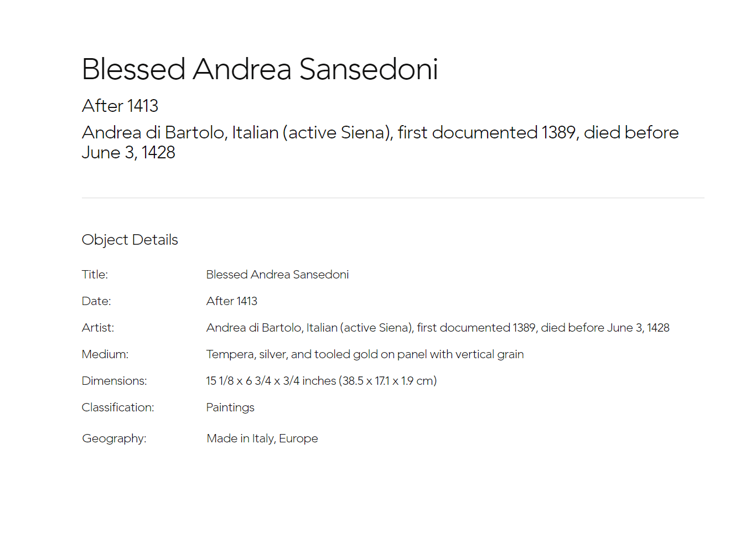
Task: Click the Date: field label
Action: (x=96, y=301)
